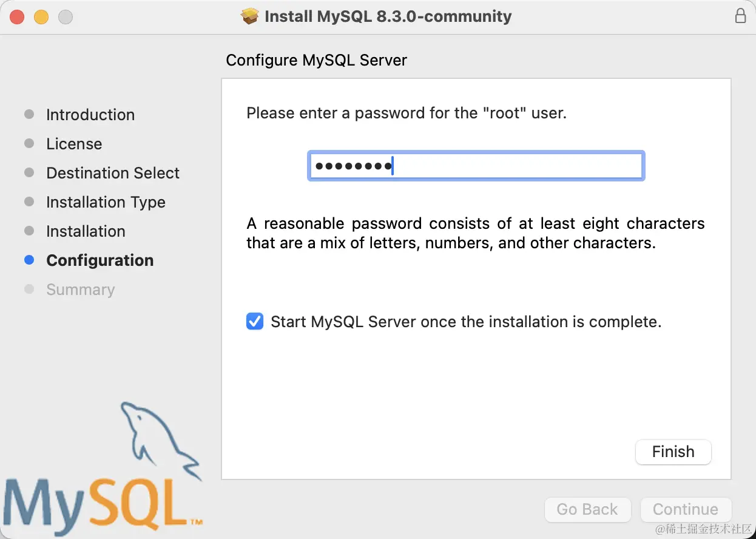
Task: Click the red close window button
Action: pos(17,17)
